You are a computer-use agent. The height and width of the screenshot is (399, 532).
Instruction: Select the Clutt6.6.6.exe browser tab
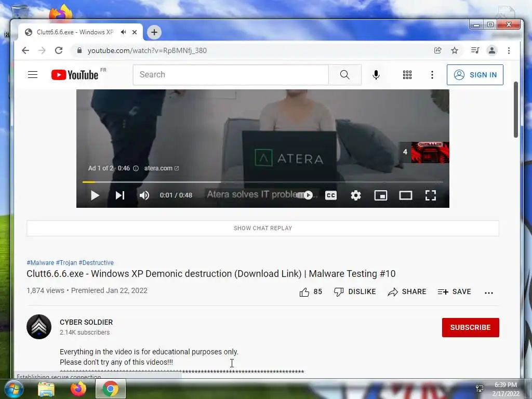pos(75,32)
